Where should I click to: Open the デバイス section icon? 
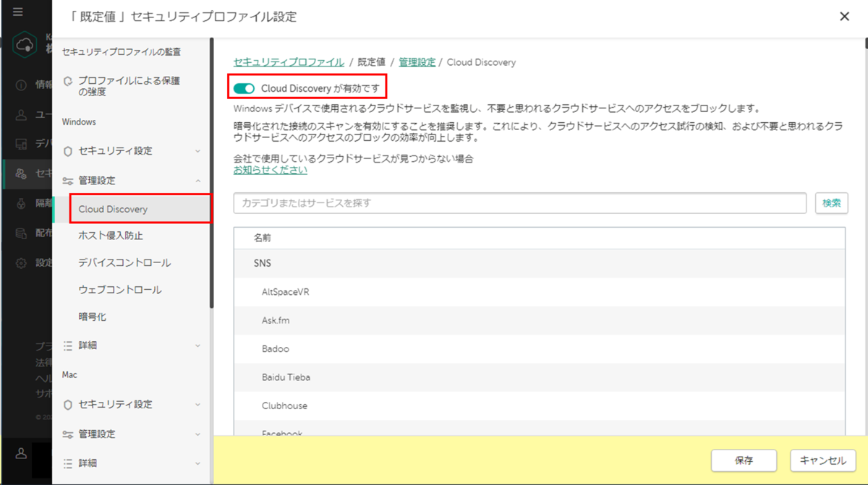click(x=19, y=143)
